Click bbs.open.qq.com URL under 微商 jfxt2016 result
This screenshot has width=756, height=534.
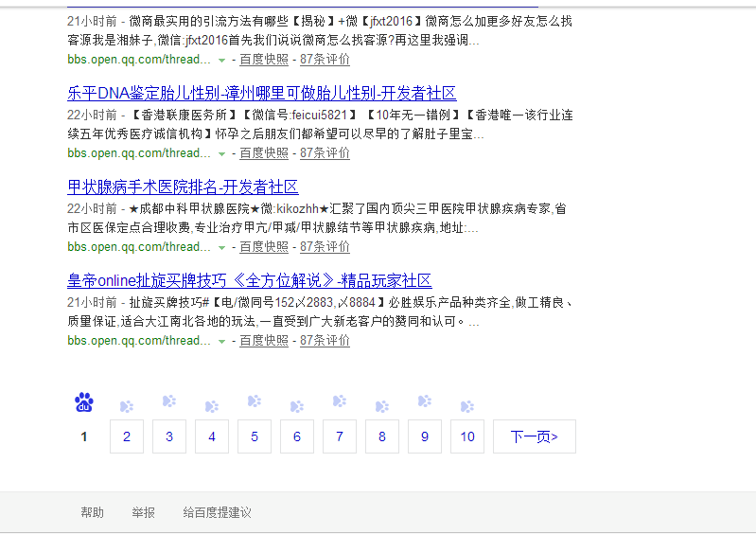point(139,60)
